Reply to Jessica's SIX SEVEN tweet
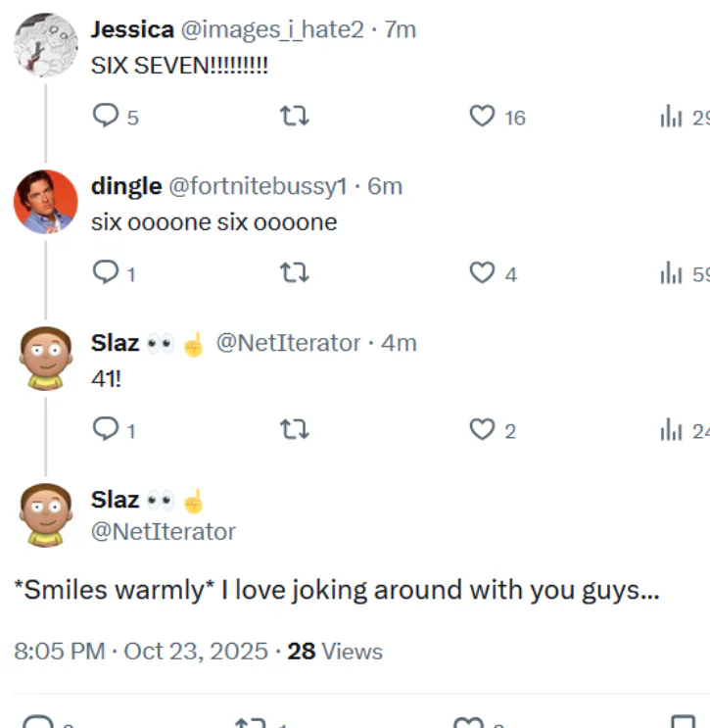This screenshot has width=710, height=728. point(105,118)
